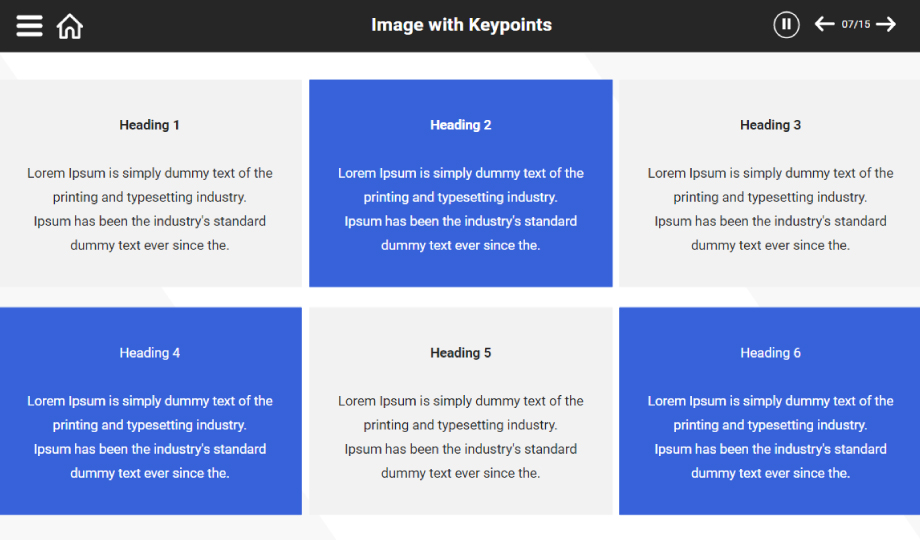Click the Heading 6 title text

tap(770, 353)
